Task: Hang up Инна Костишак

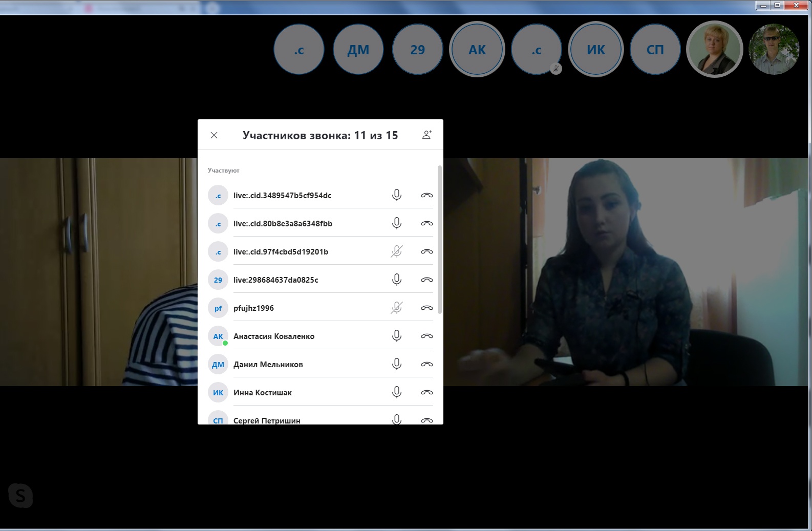Action: 426,392
